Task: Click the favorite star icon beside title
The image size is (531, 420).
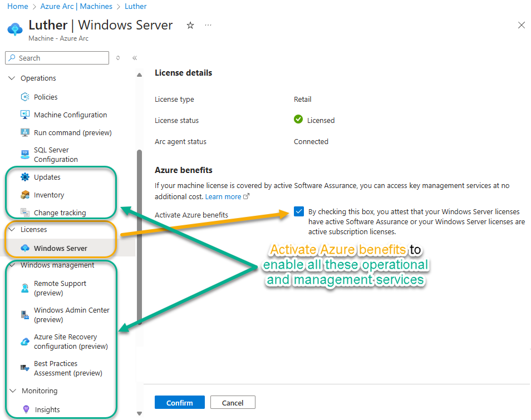Action: [190, 26]
